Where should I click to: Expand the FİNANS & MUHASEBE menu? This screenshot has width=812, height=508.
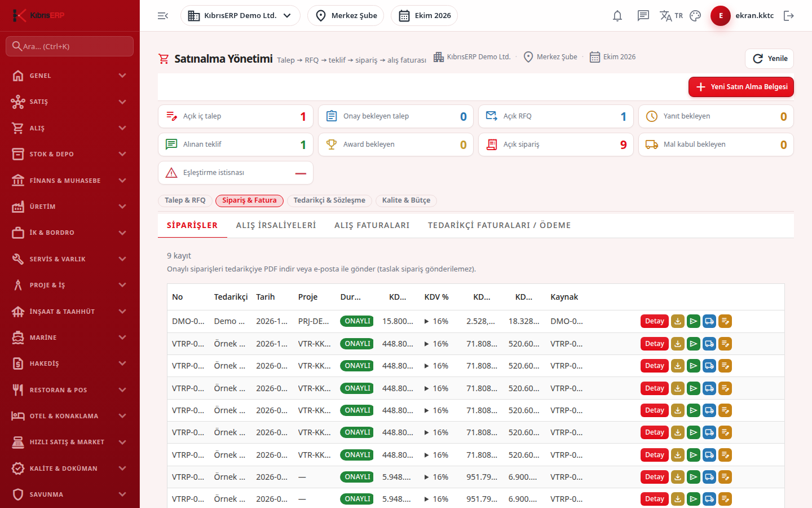point(70,181)
